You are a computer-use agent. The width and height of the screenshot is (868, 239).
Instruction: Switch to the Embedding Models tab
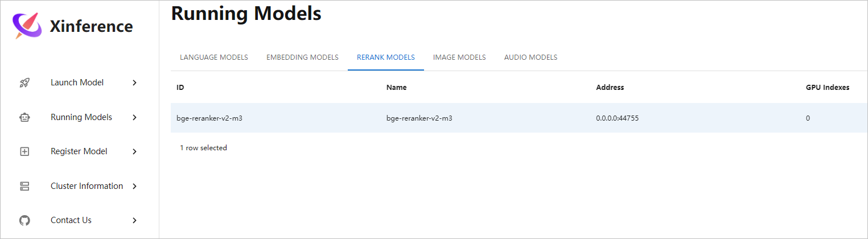pyautogui.click(x=302, y=57)
